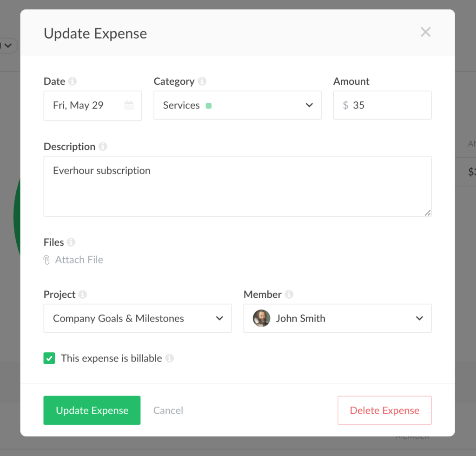This screenshot has height=456, width=476.
Task: Expand the Project dropdown for Company Goals & Milestones
Action: pos(219,318)
